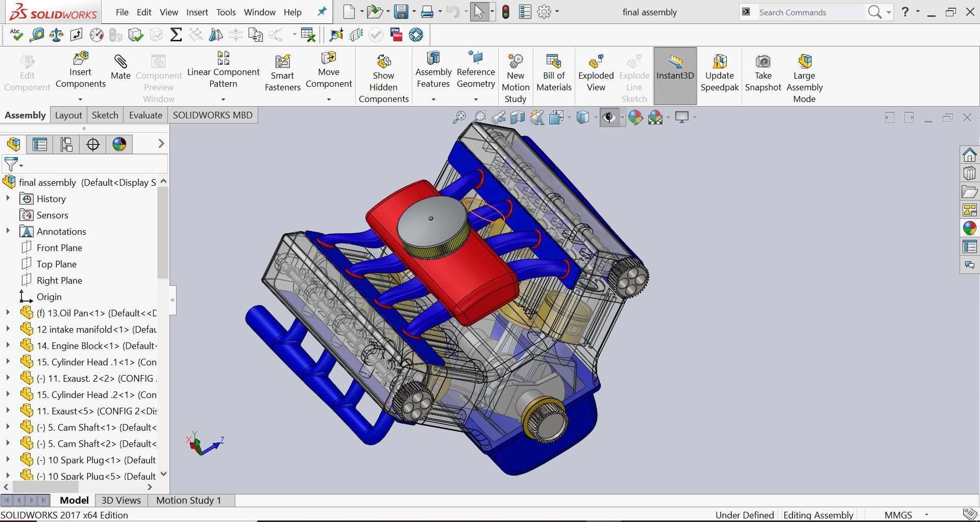Click Search Commands input field
This screenshot has width=980, height=522.
[812, 12]
